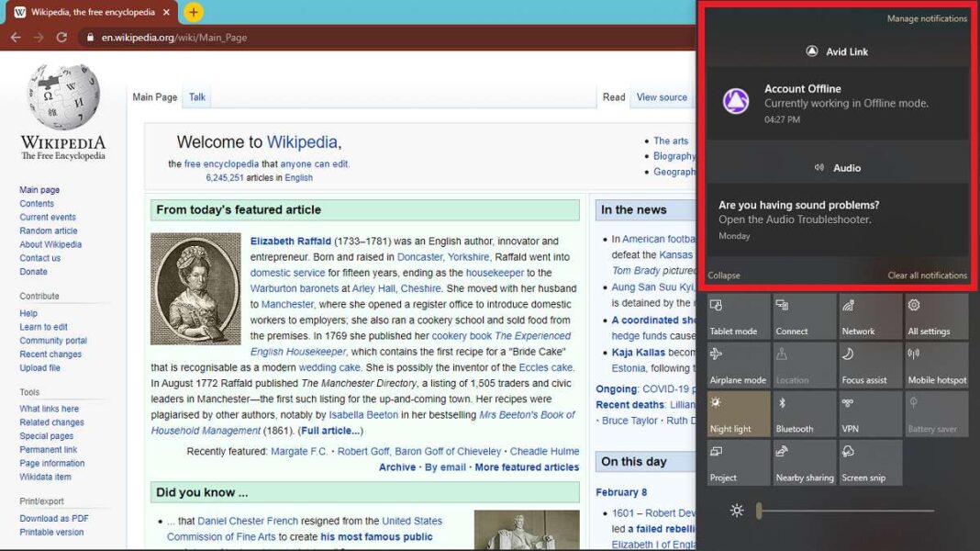Open All settings from quick actions

(937, 315)
